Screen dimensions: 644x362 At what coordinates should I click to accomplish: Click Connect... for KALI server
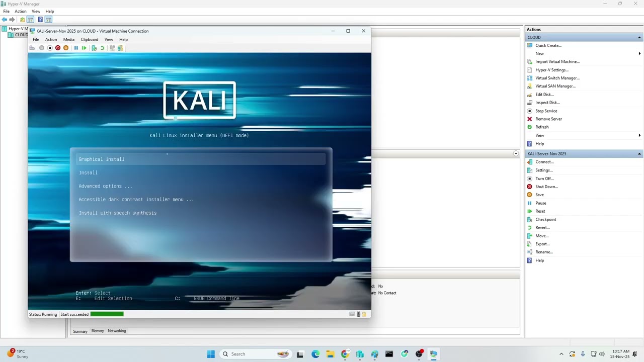544,162
